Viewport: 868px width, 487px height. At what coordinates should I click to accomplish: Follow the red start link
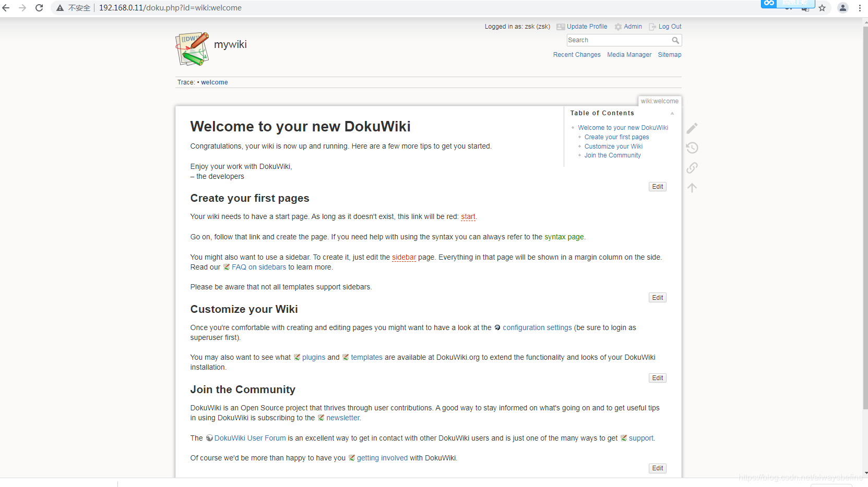468,216
